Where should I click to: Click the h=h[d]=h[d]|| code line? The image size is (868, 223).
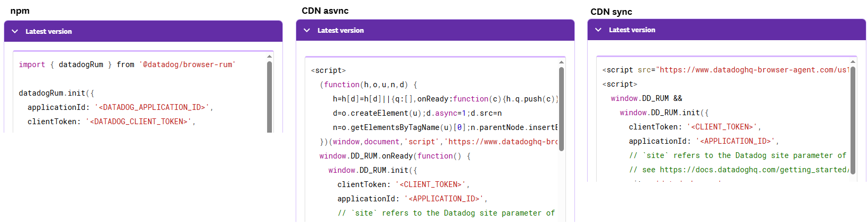445,99
